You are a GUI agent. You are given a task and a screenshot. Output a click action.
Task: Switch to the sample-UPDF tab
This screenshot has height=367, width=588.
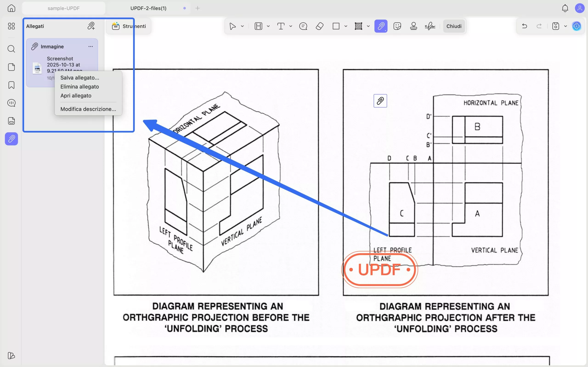point(63,8)
